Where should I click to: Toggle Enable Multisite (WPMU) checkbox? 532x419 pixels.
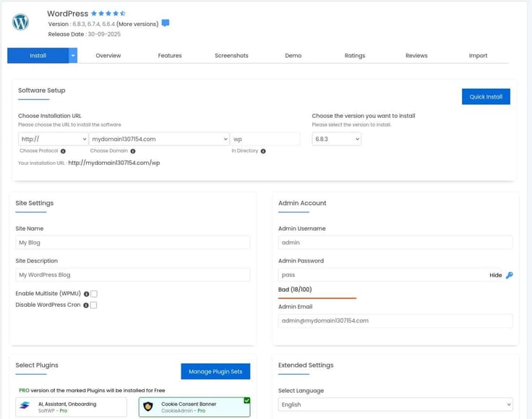click(x=94, y=294)
